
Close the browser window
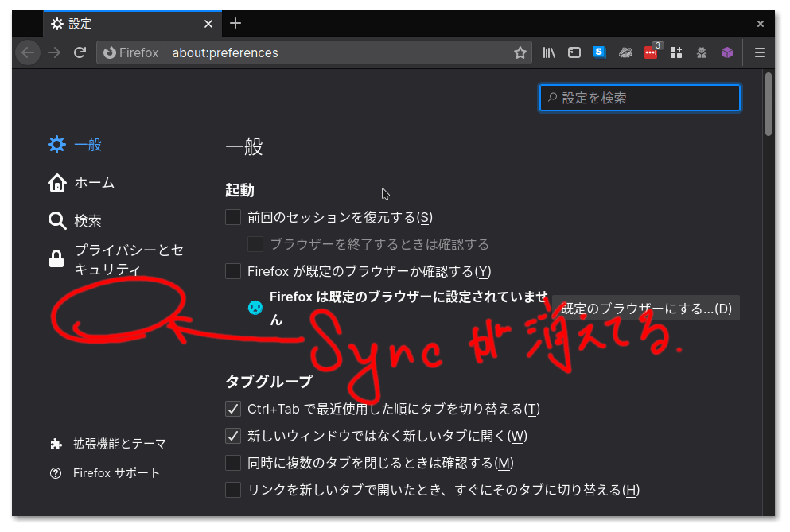coord(761,24)
